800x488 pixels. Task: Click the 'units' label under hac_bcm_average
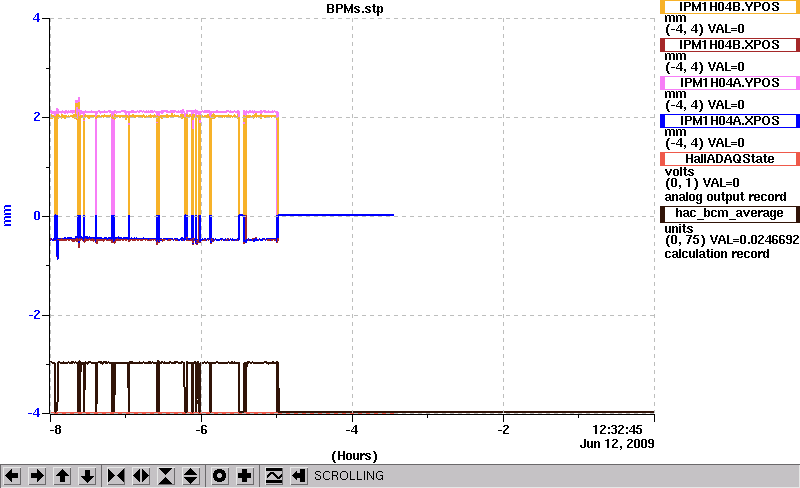[x=679, y=229]
